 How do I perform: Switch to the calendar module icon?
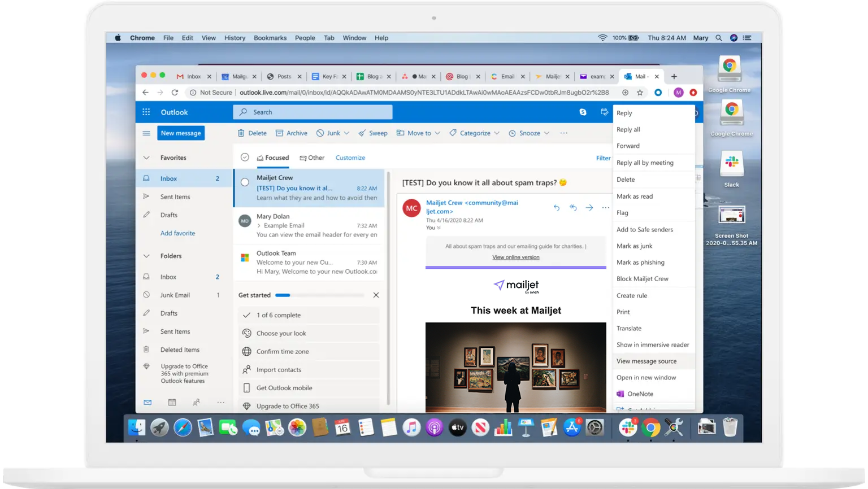tap(172, 402)
